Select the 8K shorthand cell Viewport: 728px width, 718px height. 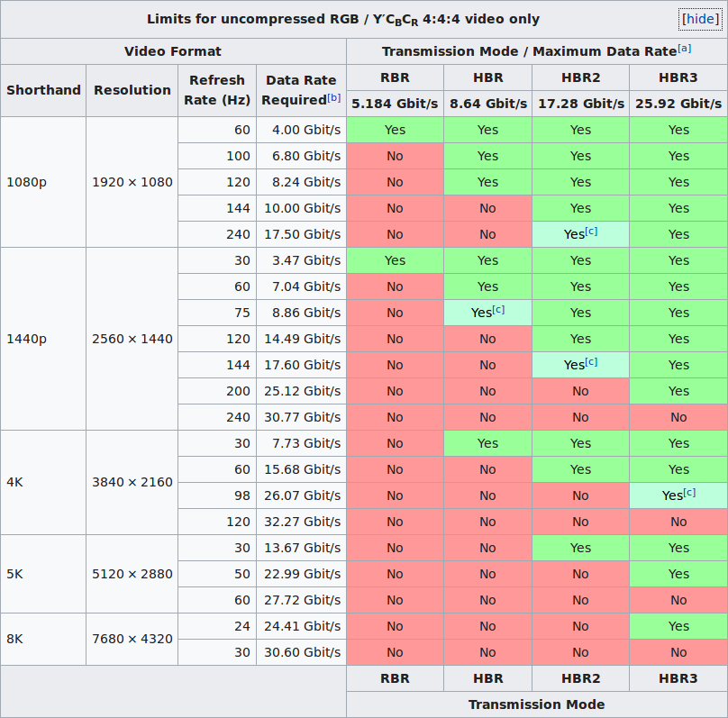click(x=15, y=639)
